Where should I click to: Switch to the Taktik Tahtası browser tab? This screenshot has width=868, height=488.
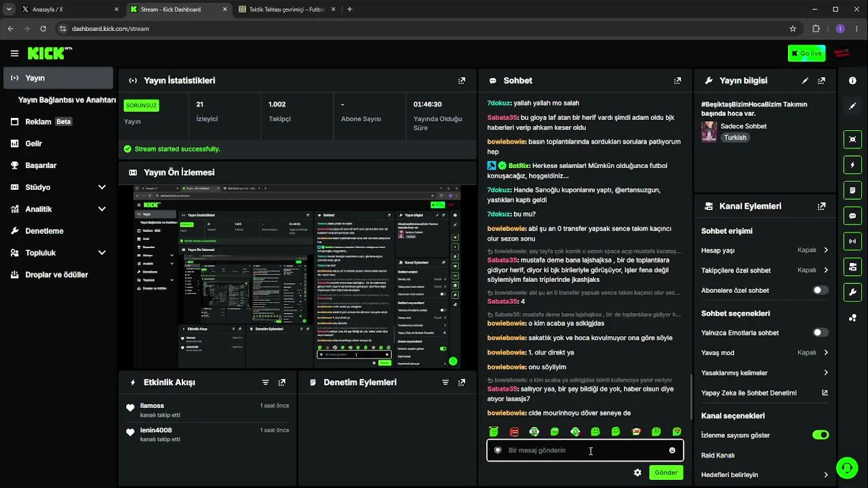coord(286,9)
